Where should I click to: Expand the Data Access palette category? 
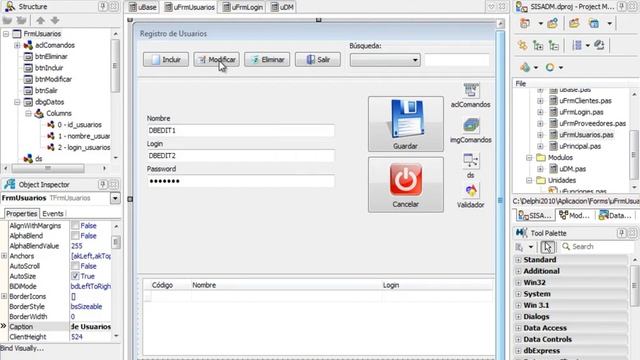pos(518,328)
